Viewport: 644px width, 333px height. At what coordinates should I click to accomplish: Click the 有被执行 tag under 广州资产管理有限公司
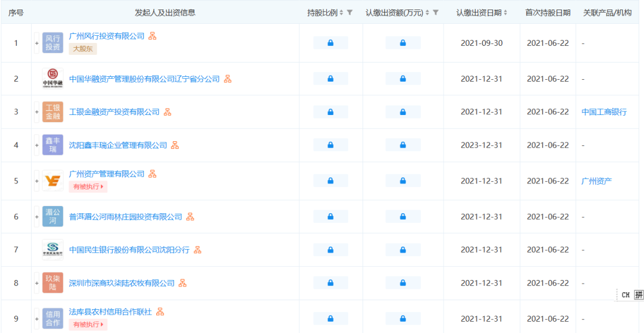coord(88,186)
